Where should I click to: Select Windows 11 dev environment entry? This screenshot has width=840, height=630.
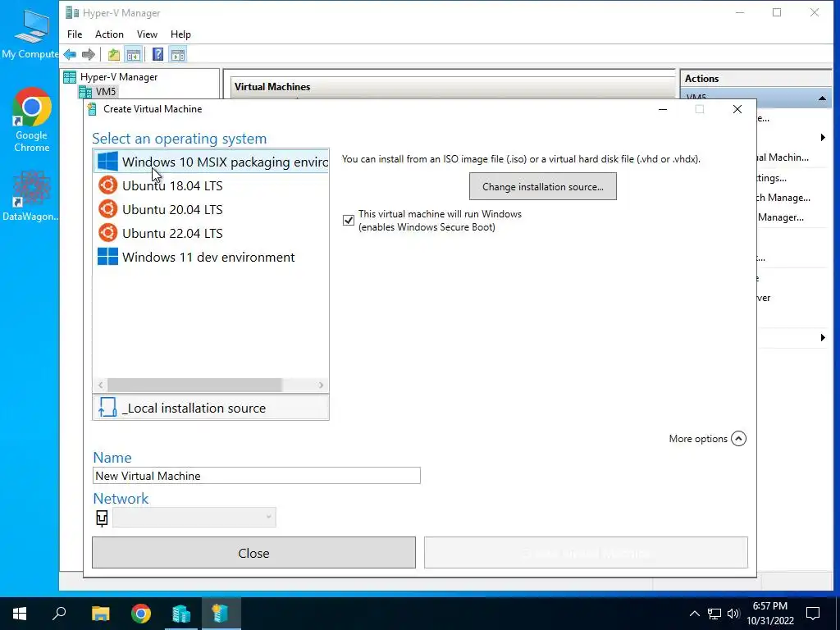click(211, 257)
